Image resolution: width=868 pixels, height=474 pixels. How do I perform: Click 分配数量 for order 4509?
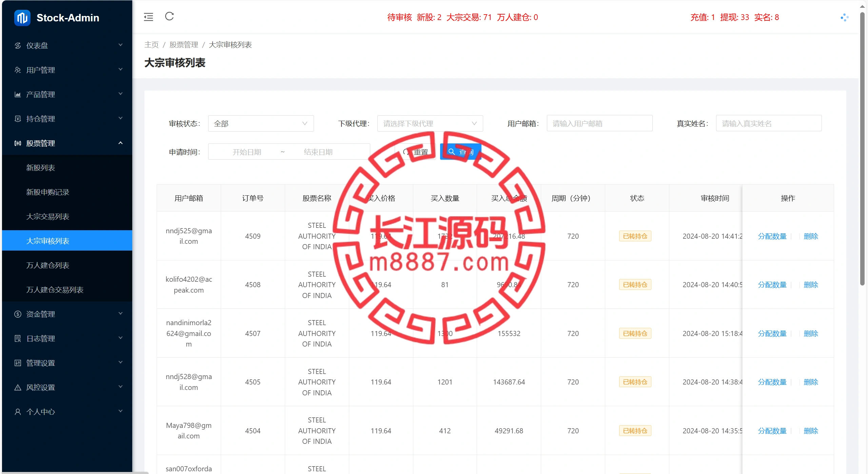772,236
